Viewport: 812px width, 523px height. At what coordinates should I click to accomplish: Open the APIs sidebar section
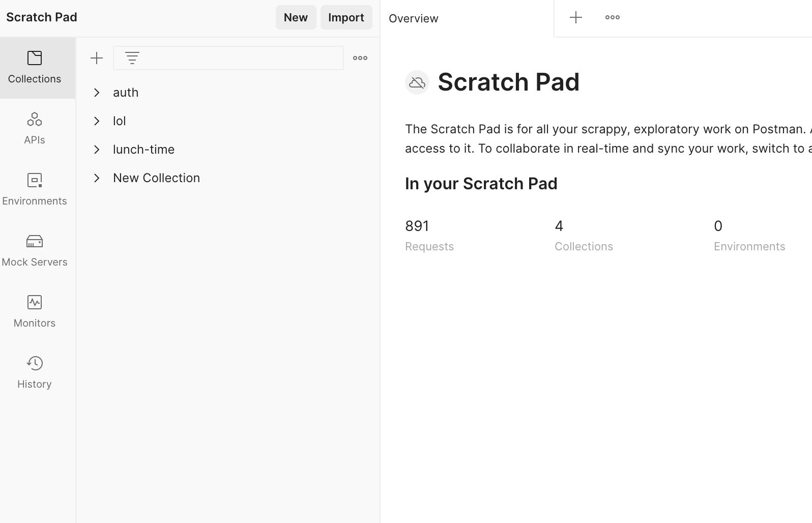(x=35, y=129)
